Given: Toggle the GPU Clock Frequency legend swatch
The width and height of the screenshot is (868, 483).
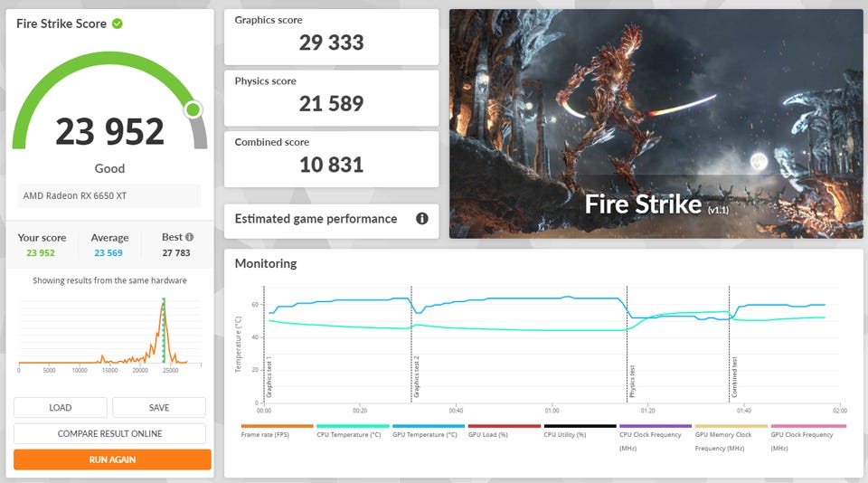Looking at the screenshot, I should pyautogui.click(x=807, y=426).
